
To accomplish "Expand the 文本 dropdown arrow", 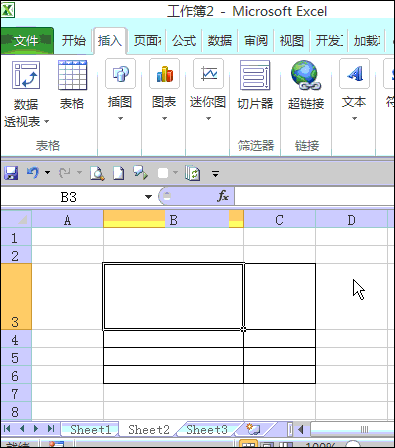I will tap(354, 118).
